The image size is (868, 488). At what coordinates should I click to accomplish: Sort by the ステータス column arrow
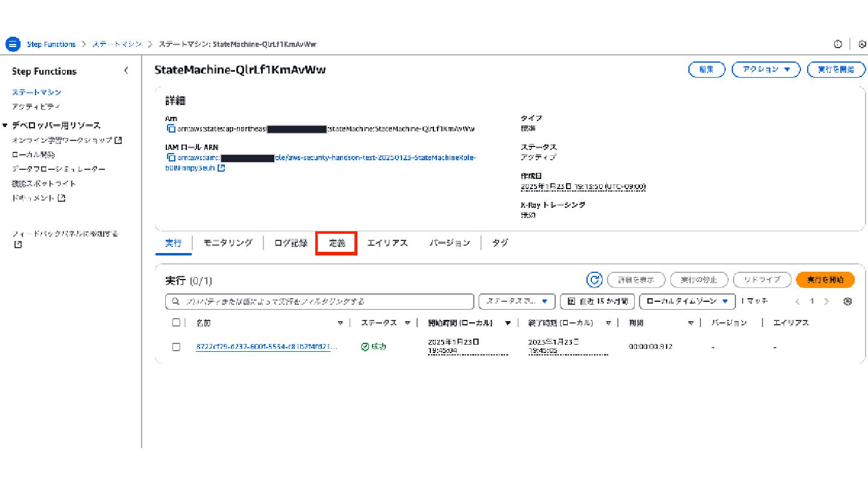coord(407,323)
